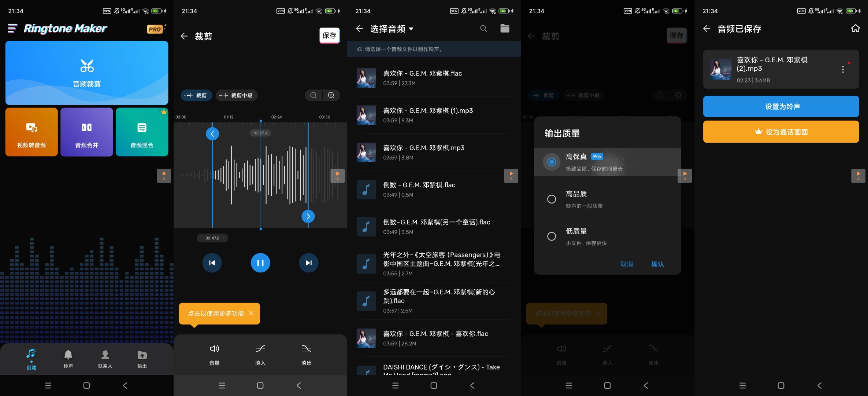Open the 音量 (volume) adjustment panel
The image size is (868, 396).
[x=214, y=354]
